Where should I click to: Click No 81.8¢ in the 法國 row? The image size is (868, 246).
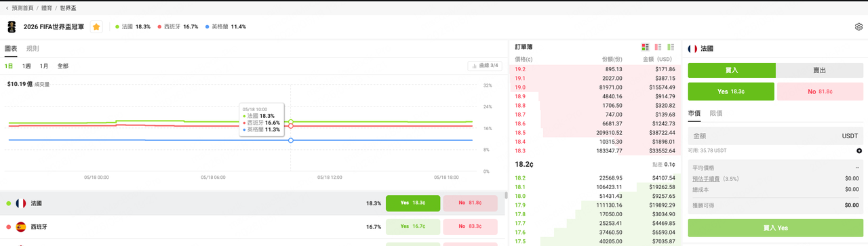coord(470,203)
